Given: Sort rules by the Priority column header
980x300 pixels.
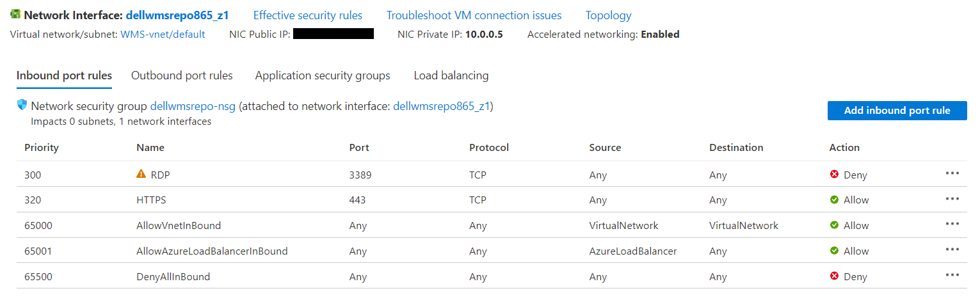Looking at the screenshot, I should tap(42, 148).
